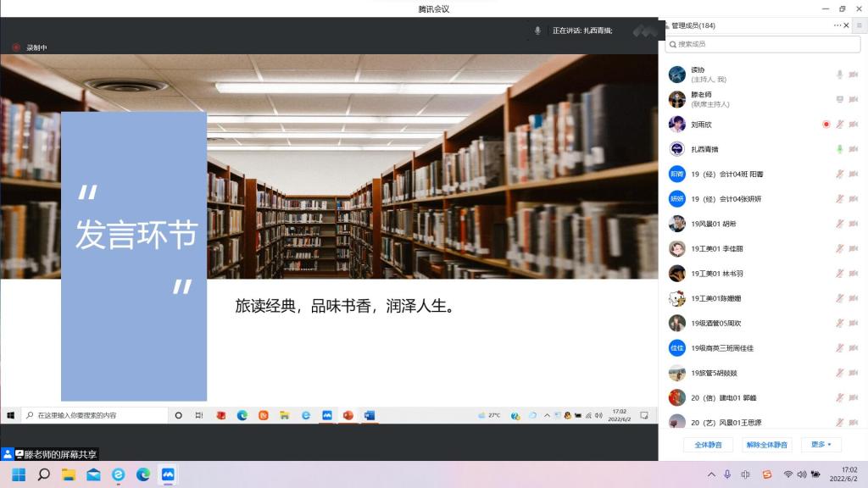This screenshot has width=868, height=488.
Task: Click the blue 佳佳 avatar badge
Action: (x=677, y=348)
